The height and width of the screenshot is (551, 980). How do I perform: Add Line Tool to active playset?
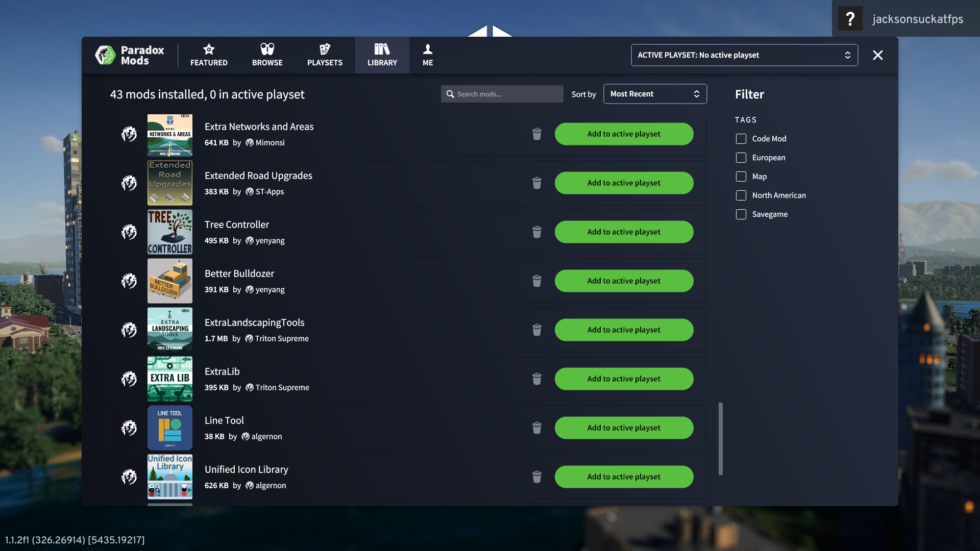[624, 428]
